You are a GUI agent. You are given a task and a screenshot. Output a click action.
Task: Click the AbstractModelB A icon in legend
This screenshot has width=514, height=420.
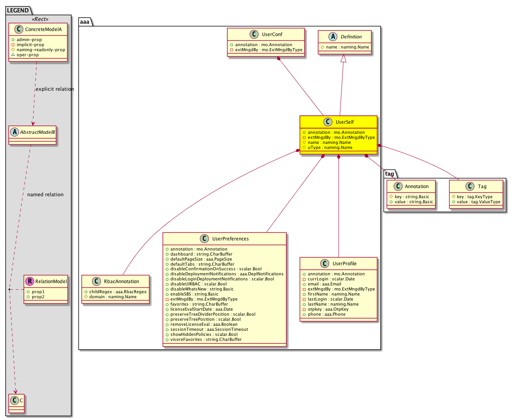point(15,132)
